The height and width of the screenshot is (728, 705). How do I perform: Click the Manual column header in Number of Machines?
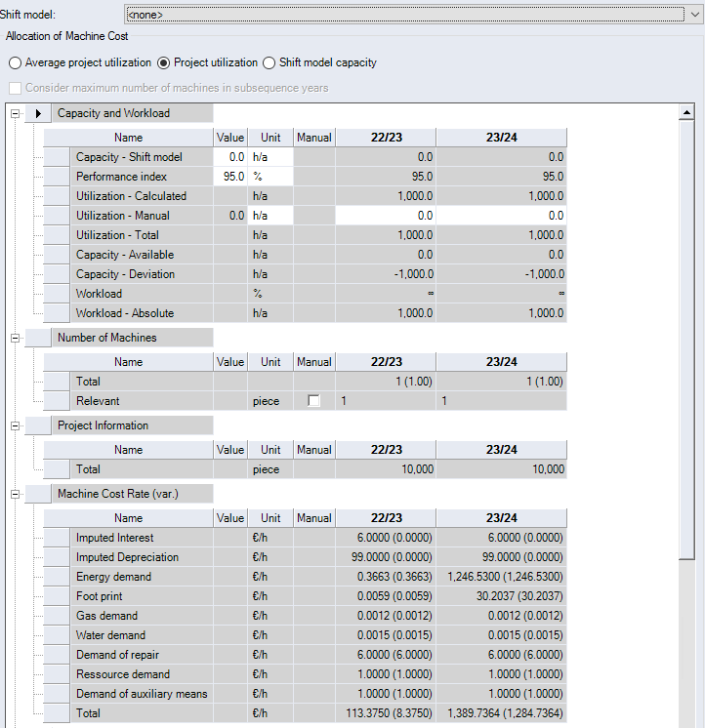pos(314,362)
